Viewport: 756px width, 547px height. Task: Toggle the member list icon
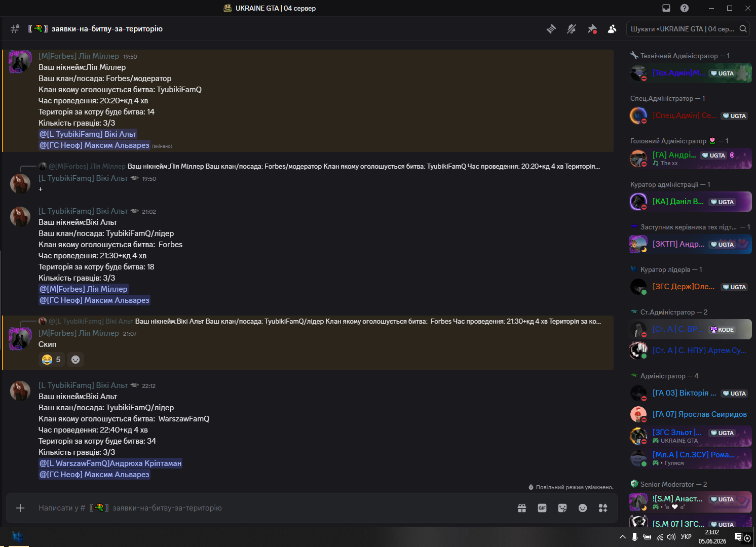click(x=612, y=29)
